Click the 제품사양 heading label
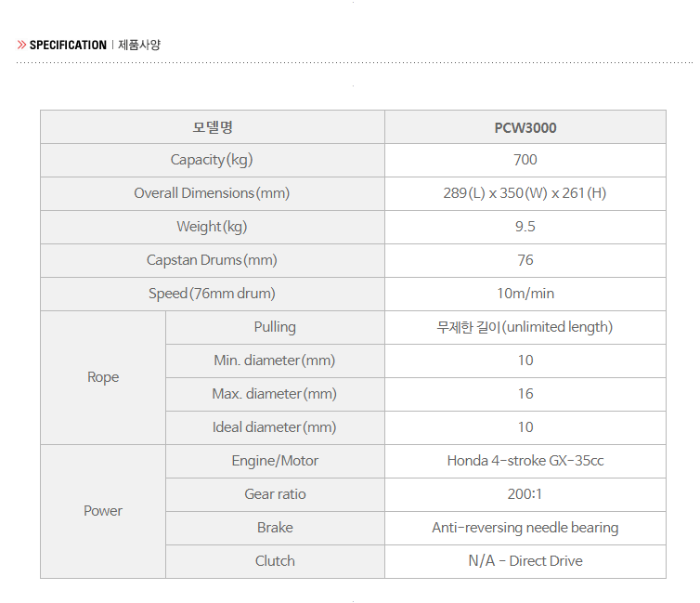The image size is (700, 603). tap(139, 45)
